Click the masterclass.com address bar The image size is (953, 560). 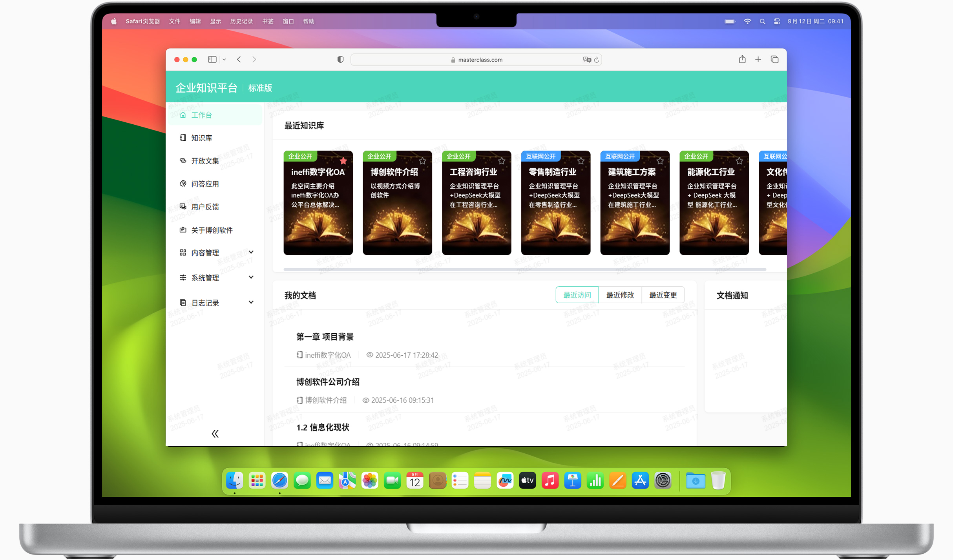[x=476, y=60]
